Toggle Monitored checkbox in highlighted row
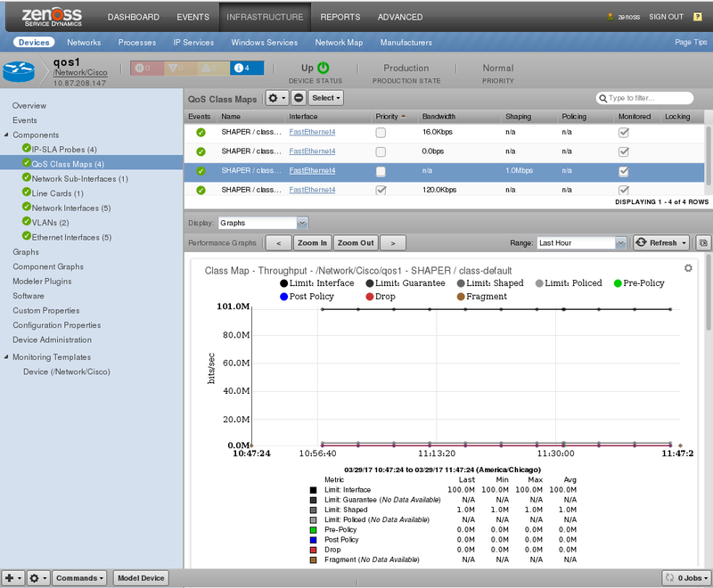Screen dimensions: 713x588 pyautogui.click(x=624, y=171)
